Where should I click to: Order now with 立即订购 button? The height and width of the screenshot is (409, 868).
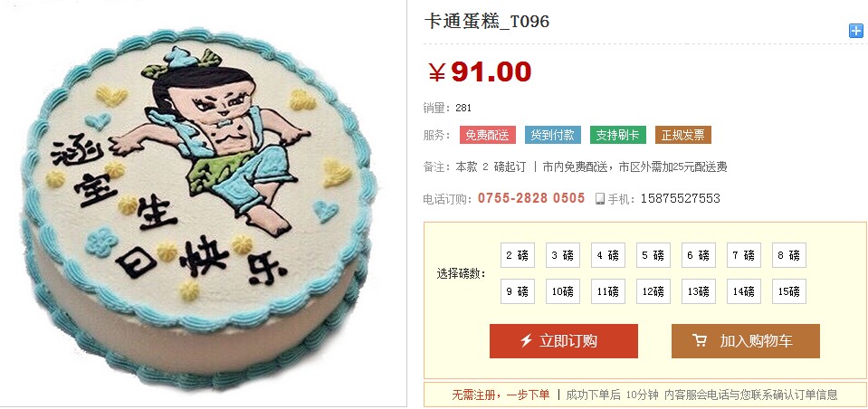pyautogui.click(x=564, y=341)
